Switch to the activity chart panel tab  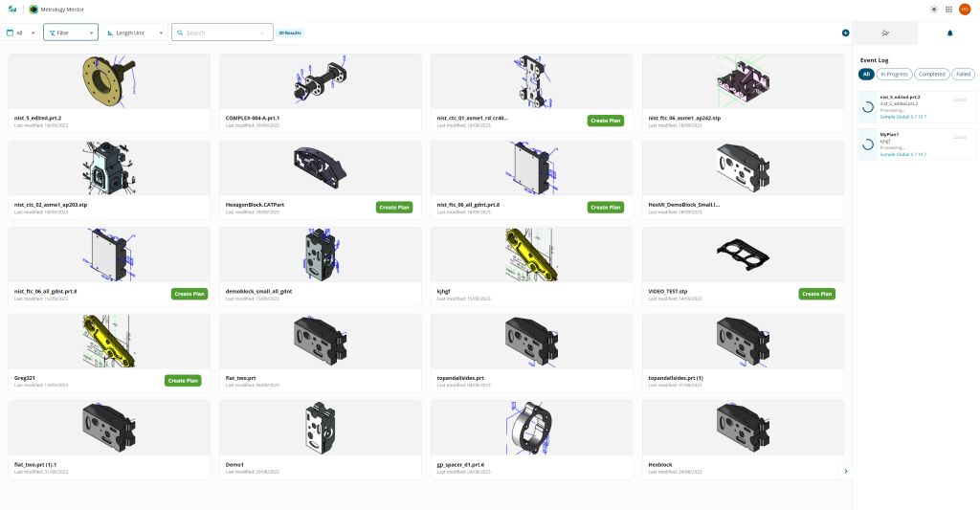(x=884, y=33)
